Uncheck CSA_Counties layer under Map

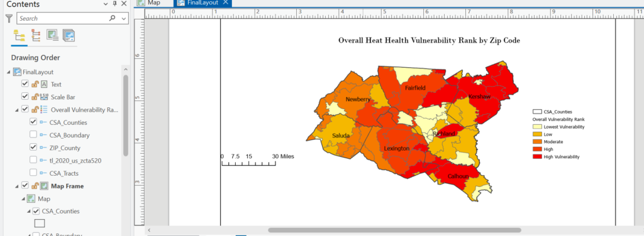tap(36, 211)
